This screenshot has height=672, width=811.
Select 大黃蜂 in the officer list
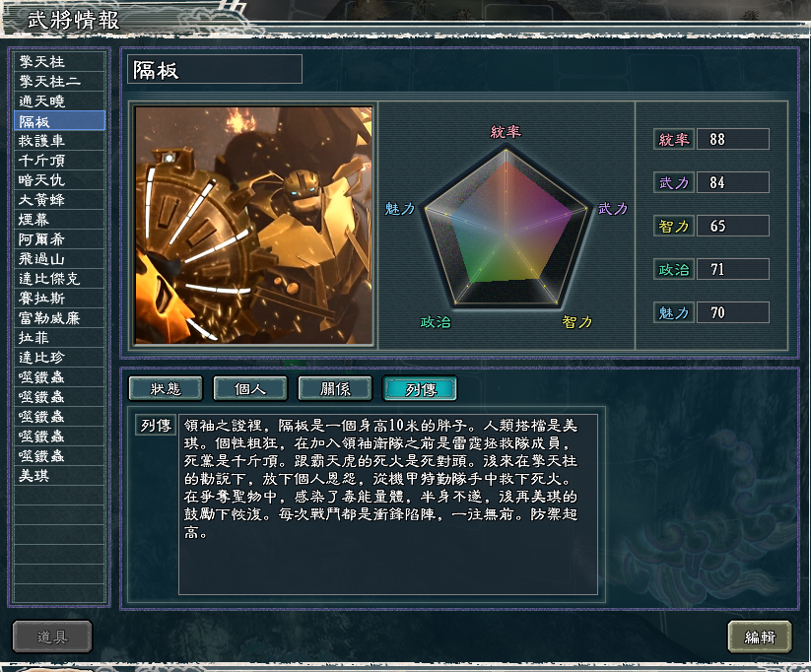[x=59, y=199]
